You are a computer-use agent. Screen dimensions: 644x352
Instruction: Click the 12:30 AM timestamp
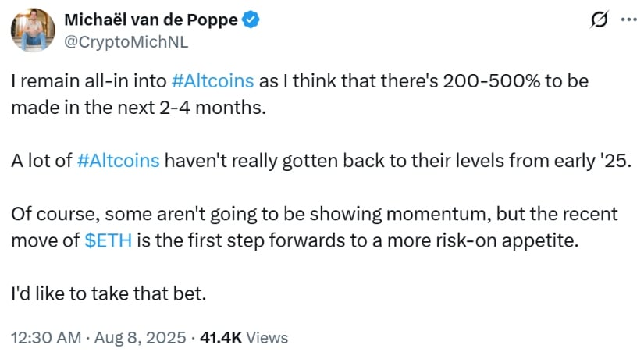(46, 338)
